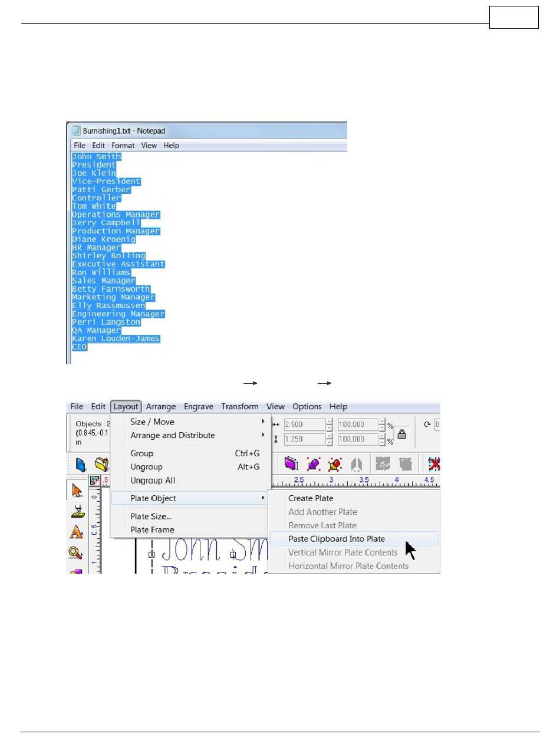Open the Help menu in Notepad

tap(172, 145)
